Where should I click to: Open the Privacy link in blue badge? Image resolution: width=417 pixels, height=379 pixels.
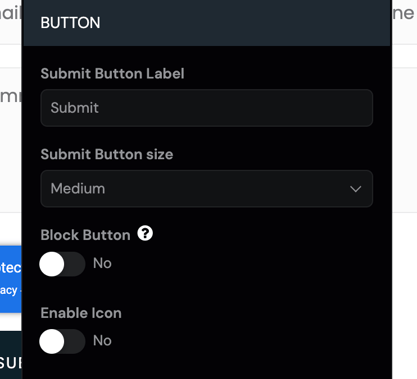[x=8, y=290]
